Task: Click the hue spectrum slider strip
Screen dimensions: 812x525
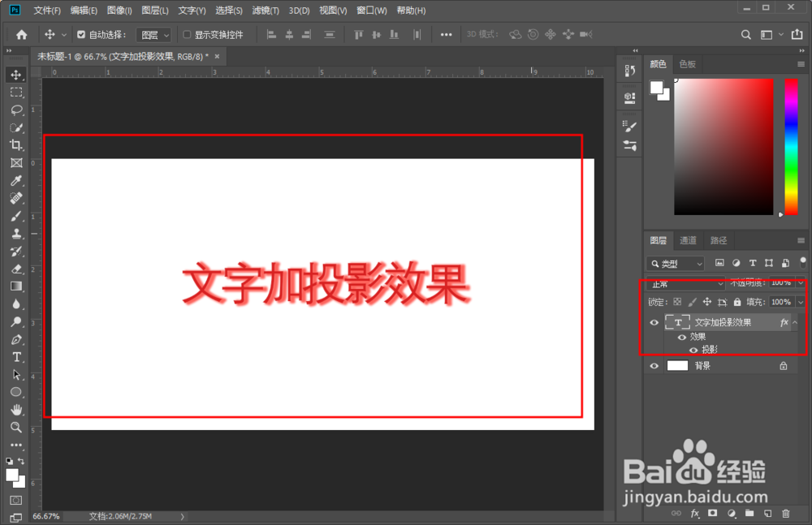Action: click(791, 147)
